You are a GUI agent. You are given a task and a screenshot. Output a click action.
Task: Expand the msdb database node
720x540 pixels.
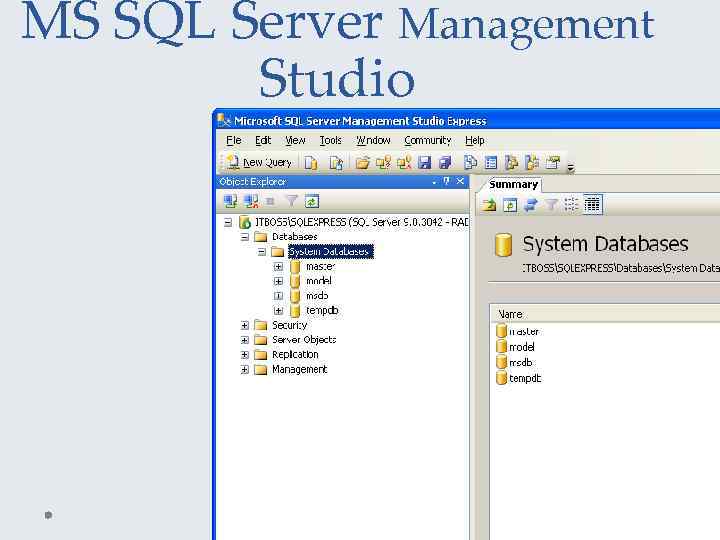(278, 296)
